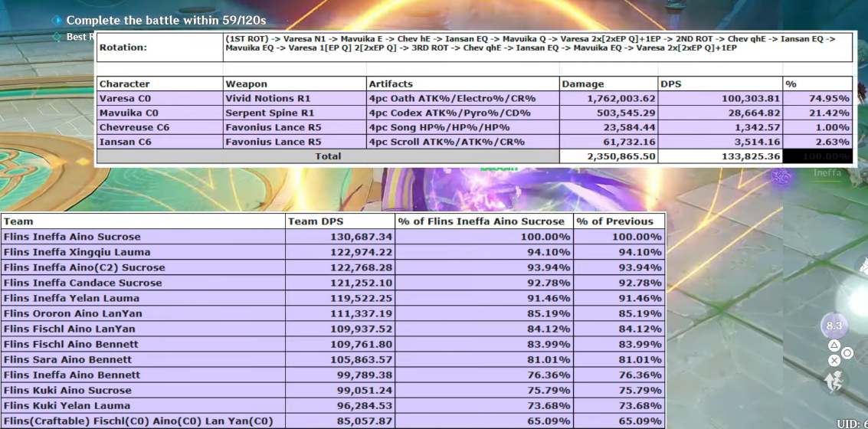Click the 'Flins Ineffa Aino Sucrose' team row
The image size is (868, 429).
click(332, 237)
